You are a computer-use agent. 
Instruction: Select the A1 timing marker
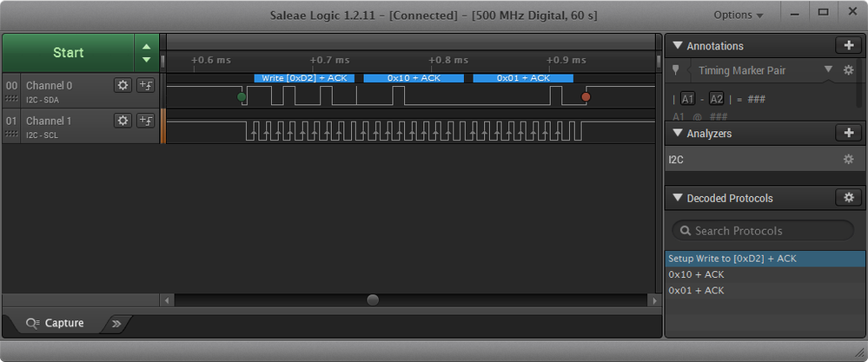(687, 100)
